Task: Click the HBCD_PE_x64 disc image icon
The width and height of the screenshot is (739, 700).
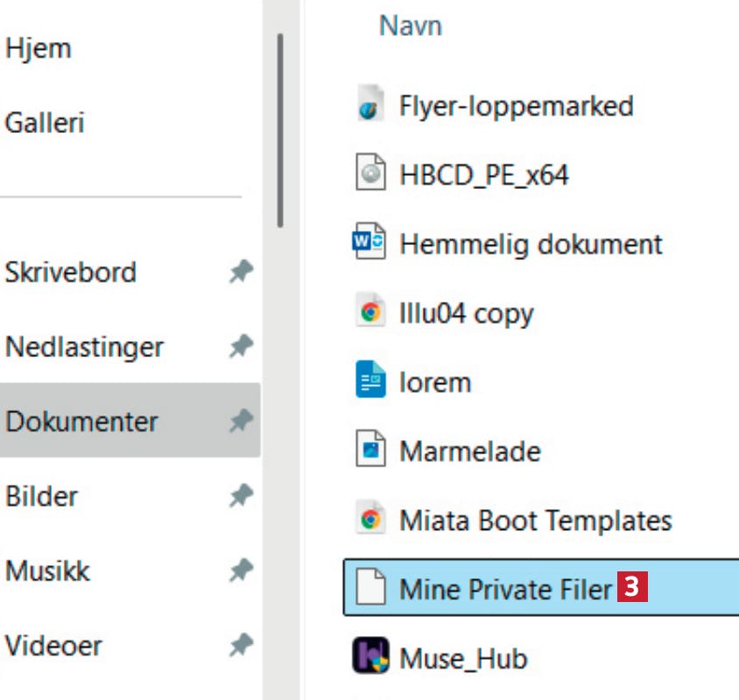Action: [370, 172]
